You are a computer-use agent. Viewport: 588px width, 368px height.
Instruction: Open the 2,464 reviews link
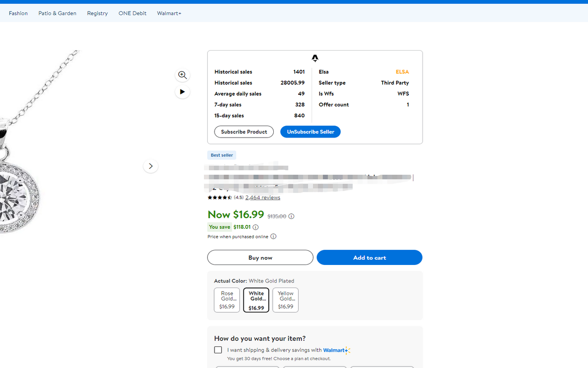263,197
